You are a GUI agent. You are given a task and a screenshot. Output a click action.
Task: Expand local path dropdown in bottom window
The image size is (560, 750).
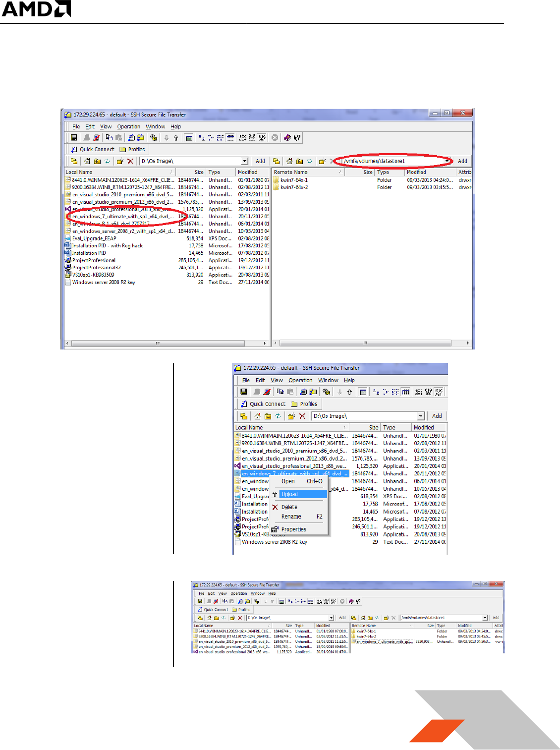(332, 618)
